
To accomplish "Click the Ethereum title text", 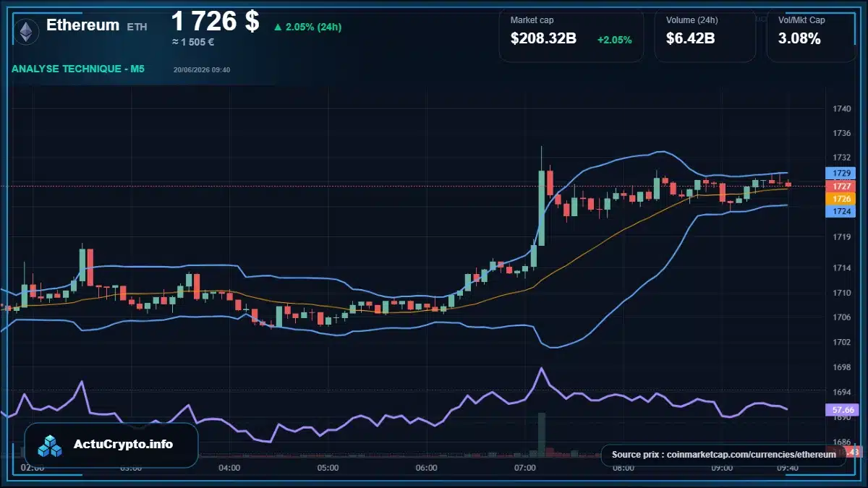I will pyautogui.click(x=83, y=25).
